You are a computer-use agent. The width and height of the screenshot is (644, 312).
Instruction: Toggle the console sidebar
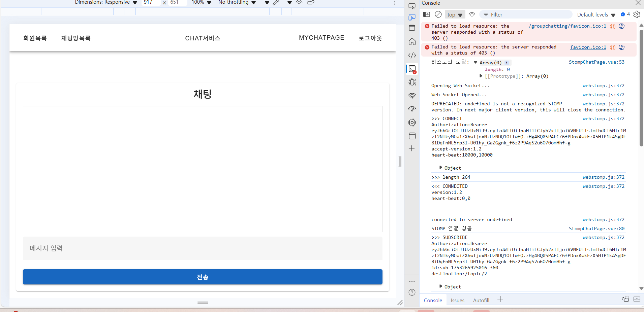(426, 14)
